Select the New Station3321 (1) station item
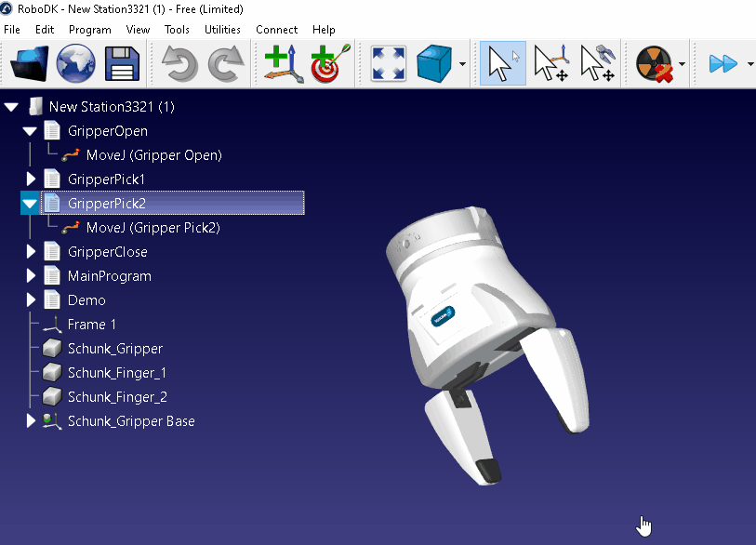The height and width of the screenshot is (545, 756). click(x=112, y=107)
